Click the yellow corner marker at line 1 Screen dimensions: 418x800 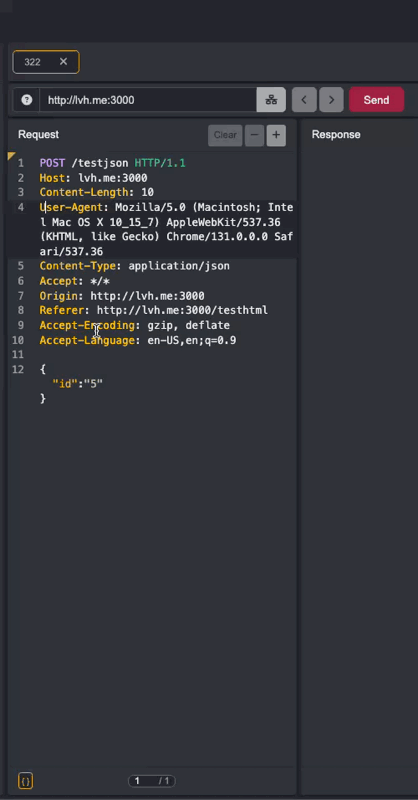click(11, 156)
